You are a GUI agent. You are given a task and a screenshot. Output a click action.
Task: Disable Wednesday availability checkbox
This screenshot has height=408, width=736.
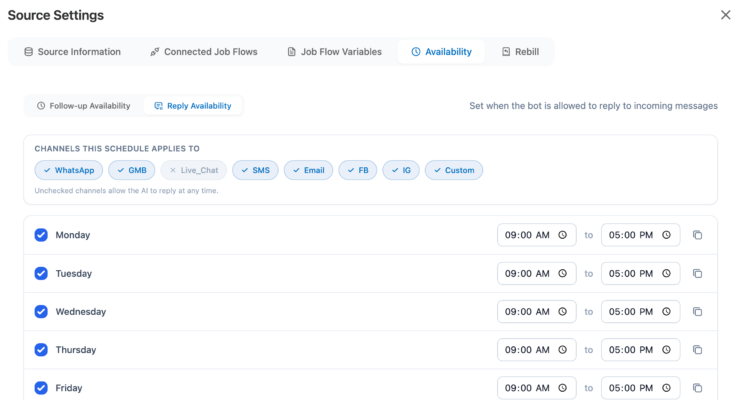[x=41, y=312]
